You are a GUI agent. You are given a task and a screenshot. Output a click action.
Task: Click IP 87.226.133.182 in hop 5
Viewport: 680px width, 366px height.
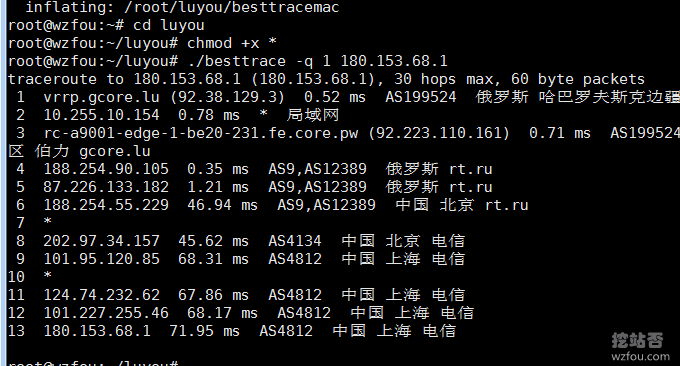click(x=106, y=187)
